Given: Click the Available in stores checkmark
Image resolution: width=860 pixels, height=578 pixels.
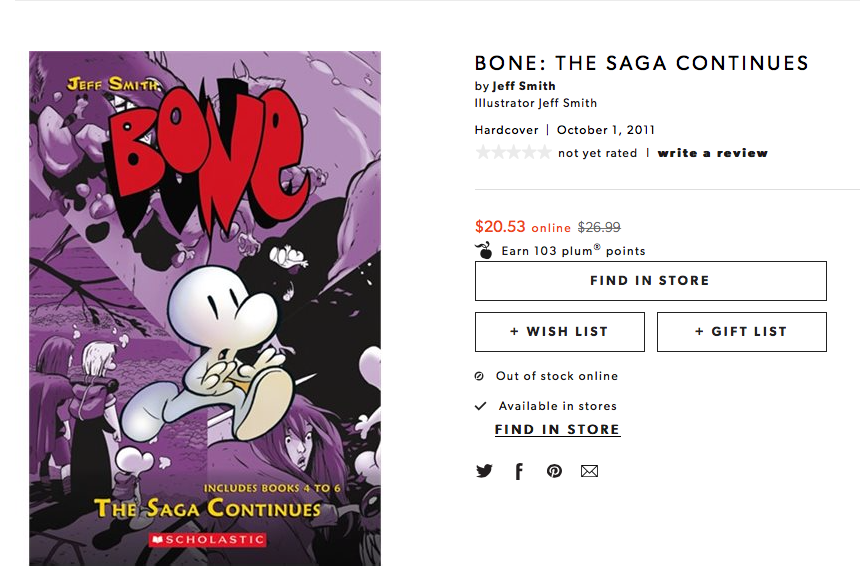Looking at the screenshot, I should 480,406.
